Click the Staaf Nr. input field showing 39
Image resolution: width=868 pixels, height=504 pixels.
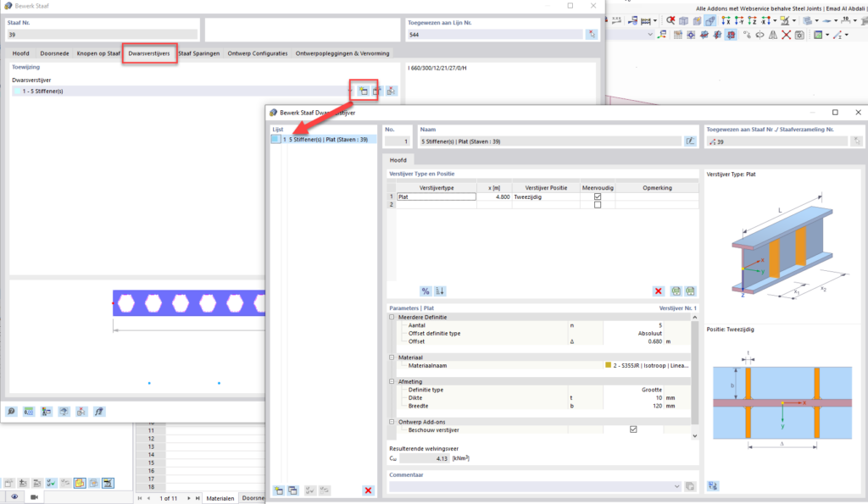coord(102,34)
